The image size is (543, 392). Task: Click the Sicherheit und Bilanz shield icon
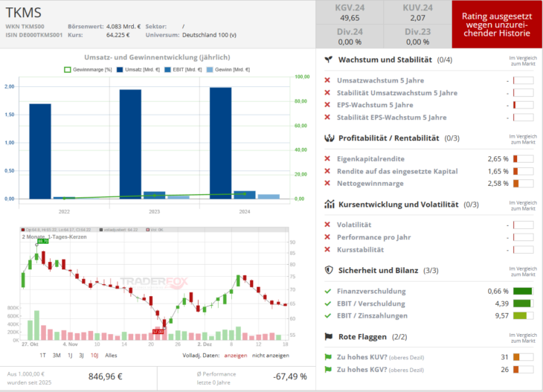coord(328,270)
